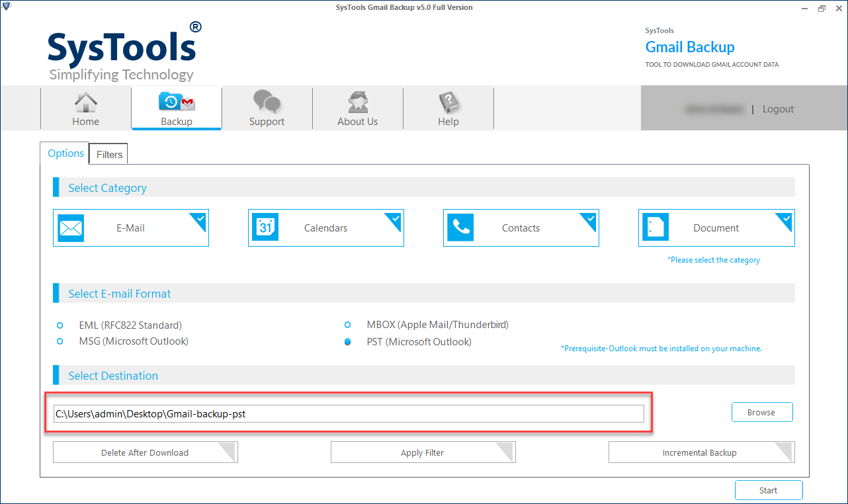Click the destination path input field

click(349, 414)
